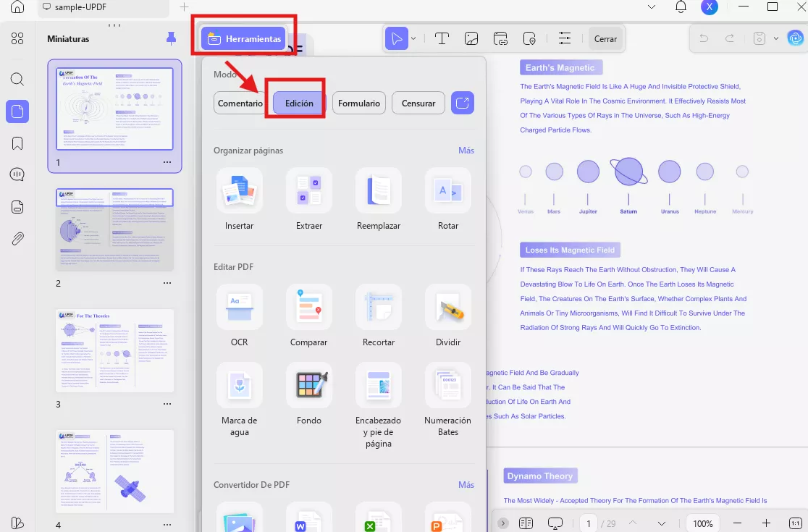Screen dimensions: 808x532
Task: Select page 2 thumbnail
Action: [115, 229]
